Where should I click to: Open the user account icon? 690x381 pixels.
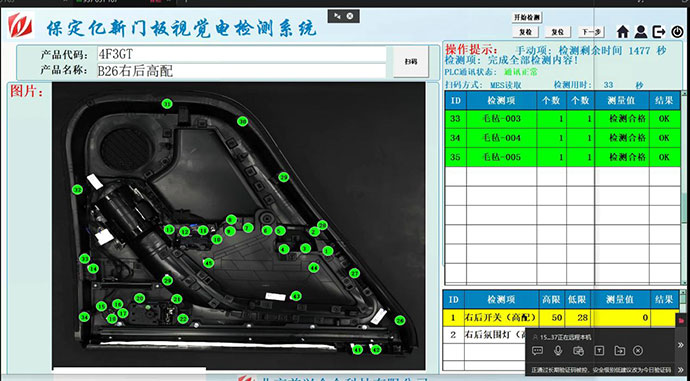[641, 31]
